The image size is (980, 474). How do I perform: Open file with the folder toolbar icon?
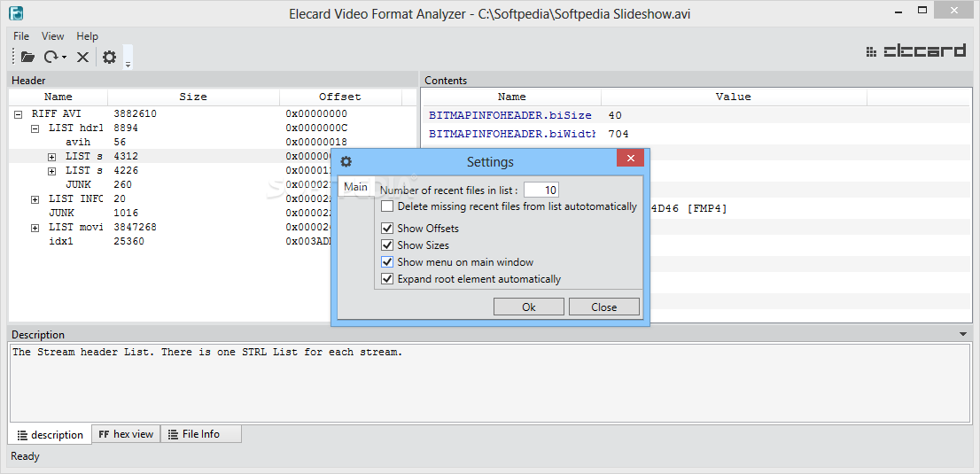[27, 57]
